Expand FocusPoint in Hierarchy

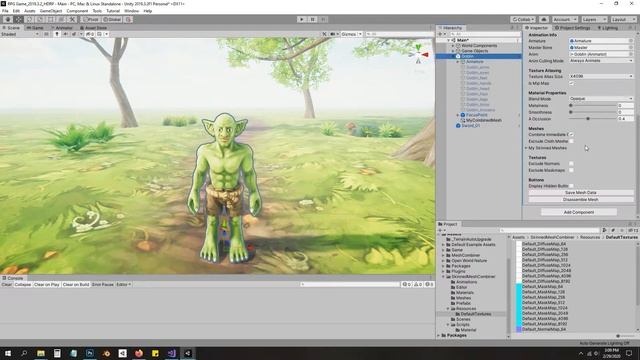click(x=458, y=115)
